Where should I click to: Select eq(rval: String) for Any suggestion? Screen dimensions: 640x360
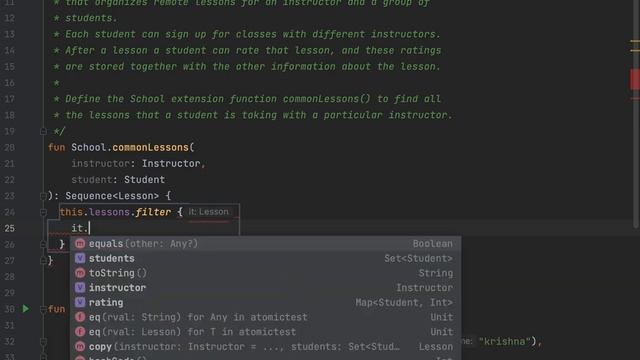266,317
